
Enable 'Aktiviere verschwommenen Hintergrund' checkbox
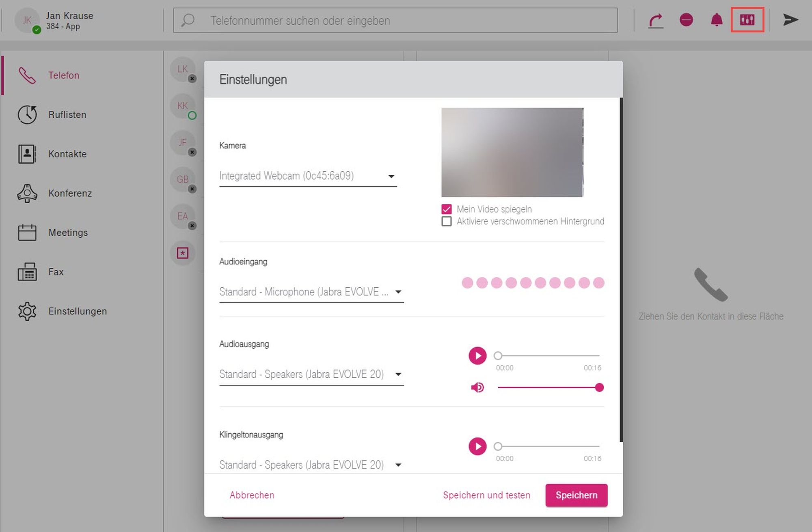[x=447, y=222]
